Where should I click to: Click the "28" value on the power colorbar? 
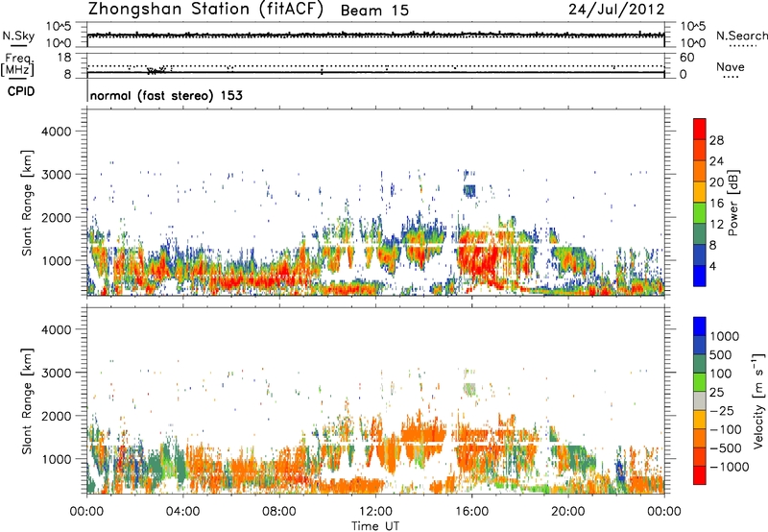pos(716,140)
